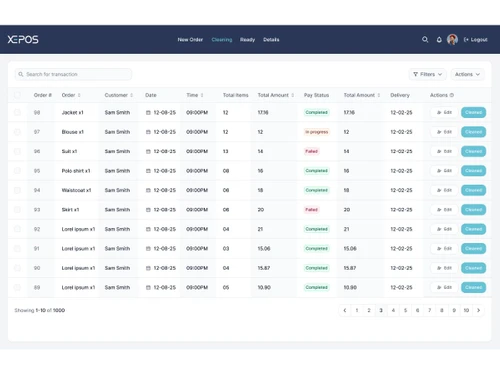The height and width of the screenshot is (375, 500).
Task: Select the Waistcoat x1 order name
Action: [76, 190]
